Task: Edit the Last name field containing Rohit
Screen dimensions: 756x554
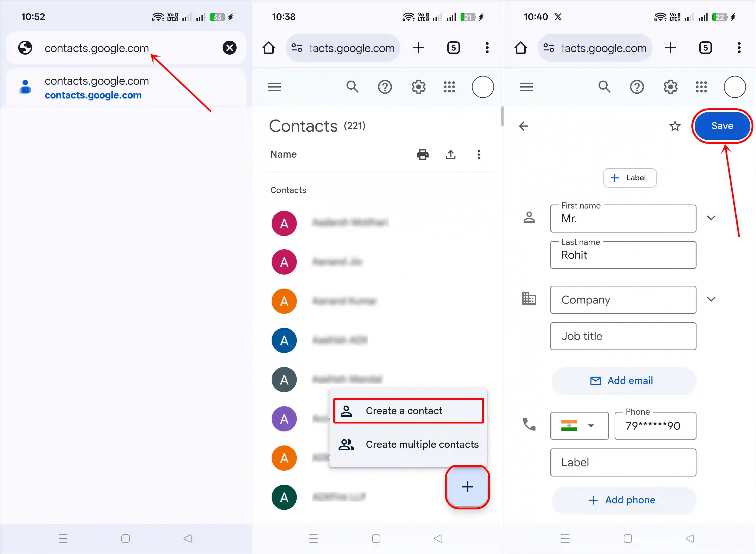Action: pos(623,255)
